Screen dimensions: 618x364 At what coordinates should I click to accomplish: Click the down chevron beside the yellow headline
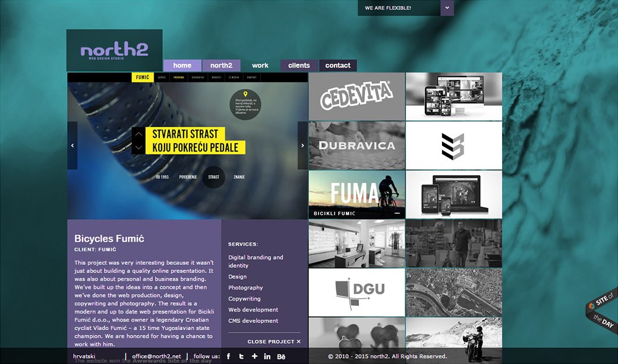pos(139,148)
